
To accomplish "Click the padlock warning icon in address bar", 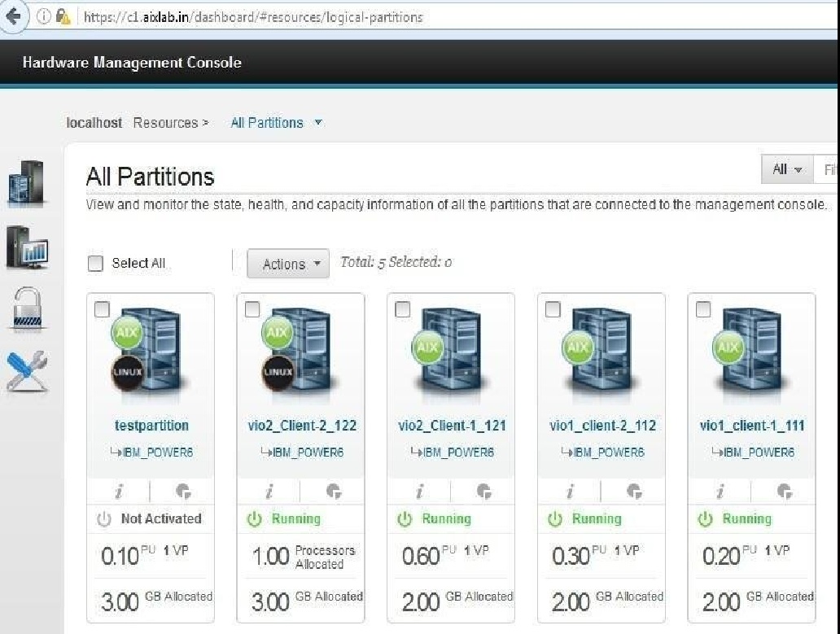I will [x=63, y=17].
